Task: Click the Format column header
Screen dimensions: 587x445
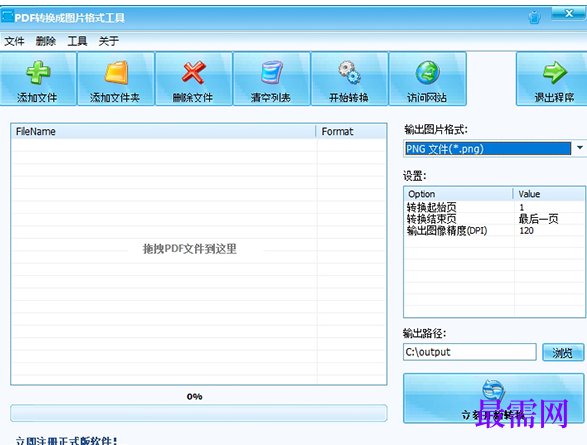Action: 351,131
